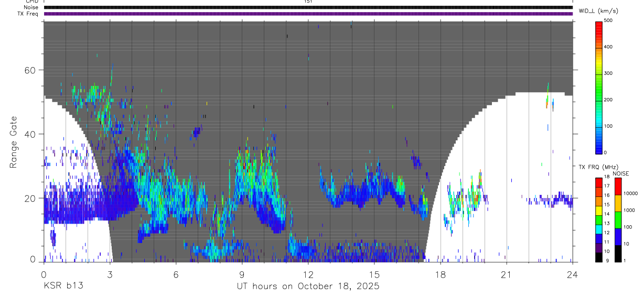Click the purple TX Freq strip along the top

[308, 14]
